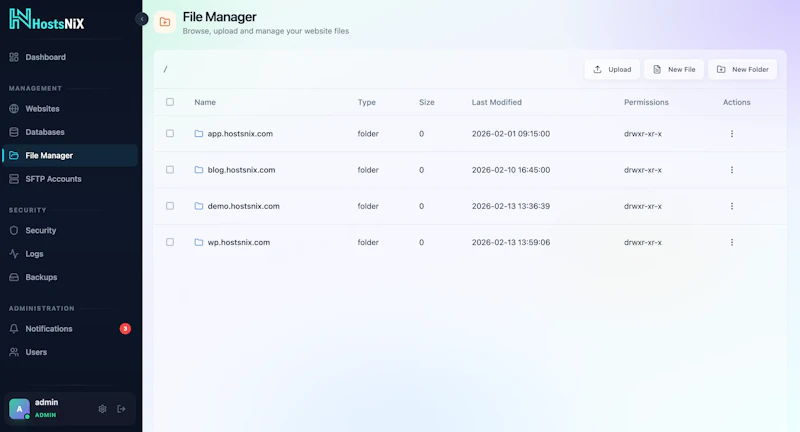Click the Type column header

tap(366, 102)
